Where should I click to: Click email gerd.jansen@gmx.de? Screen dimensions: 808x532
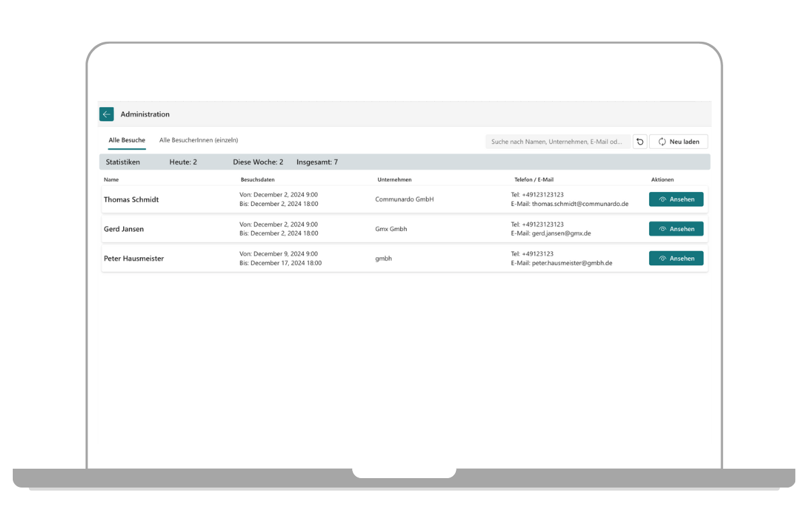pos(562,233)
